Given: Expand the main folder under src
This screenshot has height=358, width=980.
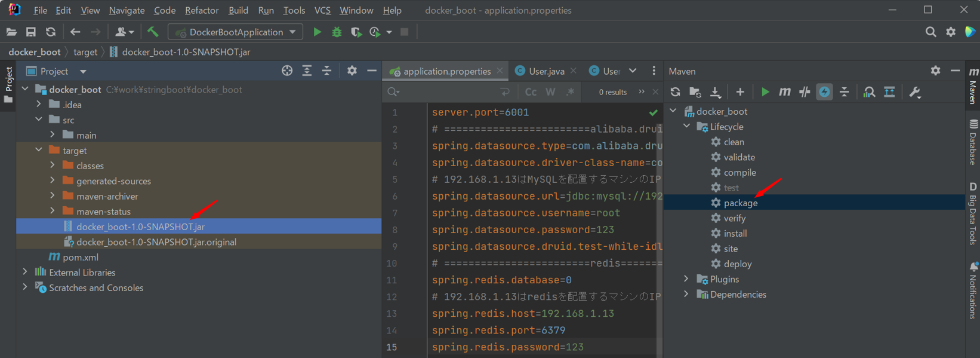Looking at the screenshot, I should click(53, 134).
